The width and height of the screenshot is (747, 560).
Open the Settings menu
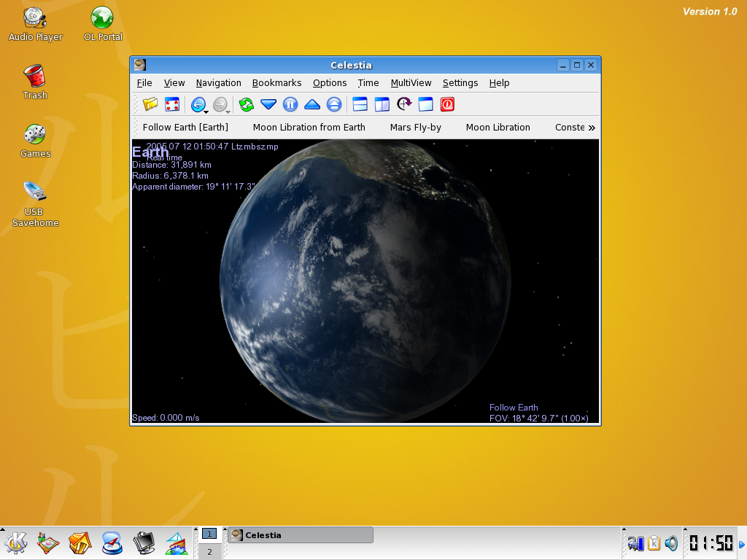[x=460, y=83]
